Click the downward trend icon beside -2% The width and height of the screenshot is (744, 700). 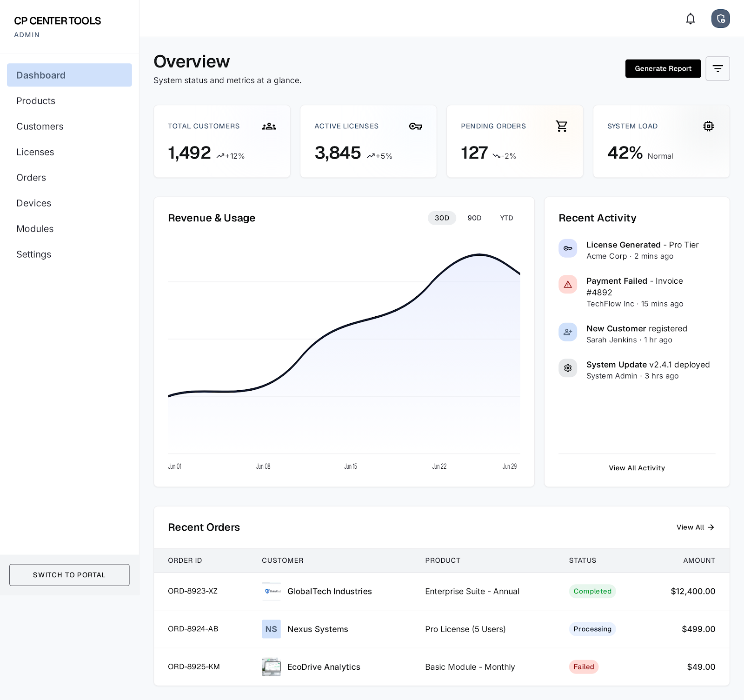coord(497,156)
